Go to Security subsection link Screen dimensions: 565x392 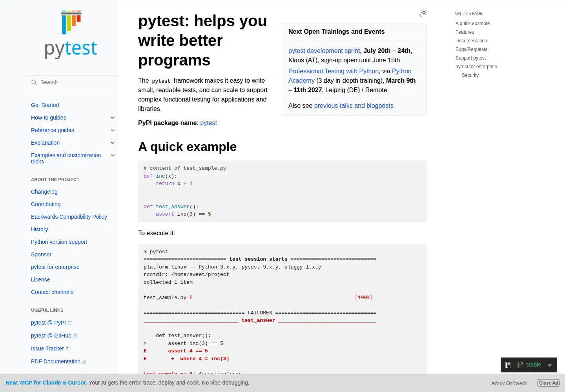470,75
